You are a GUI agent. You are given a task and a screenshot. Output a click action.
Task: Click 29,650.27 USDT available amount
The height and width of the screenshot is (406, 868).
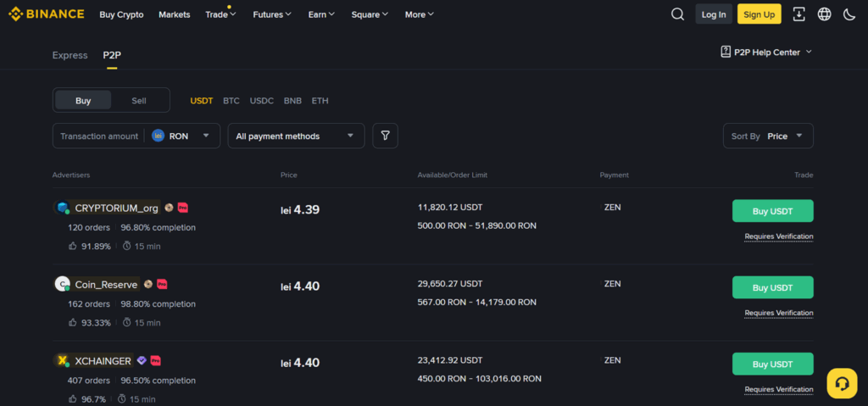[450, 284]
